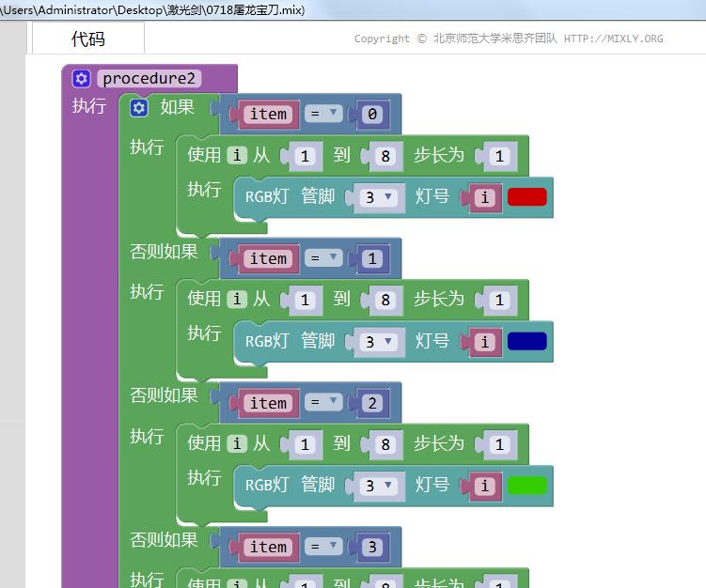This screenshot has width=706, height=588.
Task: Edit the end value 8 of the third loop
Action: (385, 444)
